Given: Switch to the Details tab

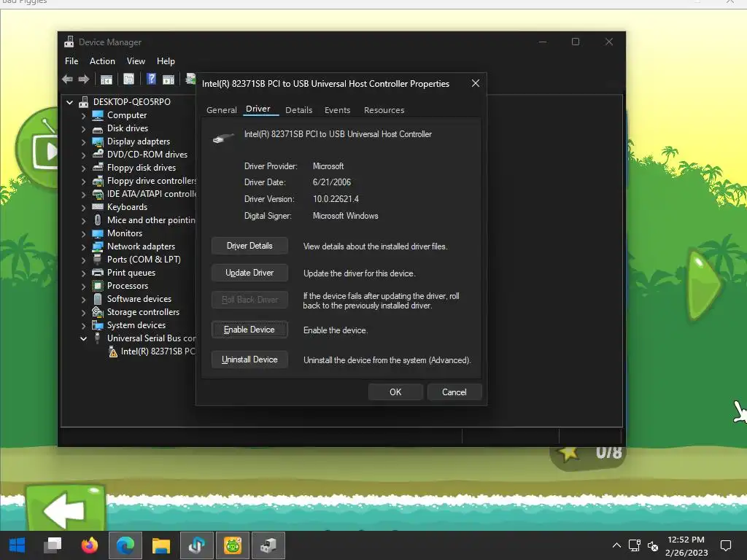Looking at the screenshot, I should tap(298, 110).
